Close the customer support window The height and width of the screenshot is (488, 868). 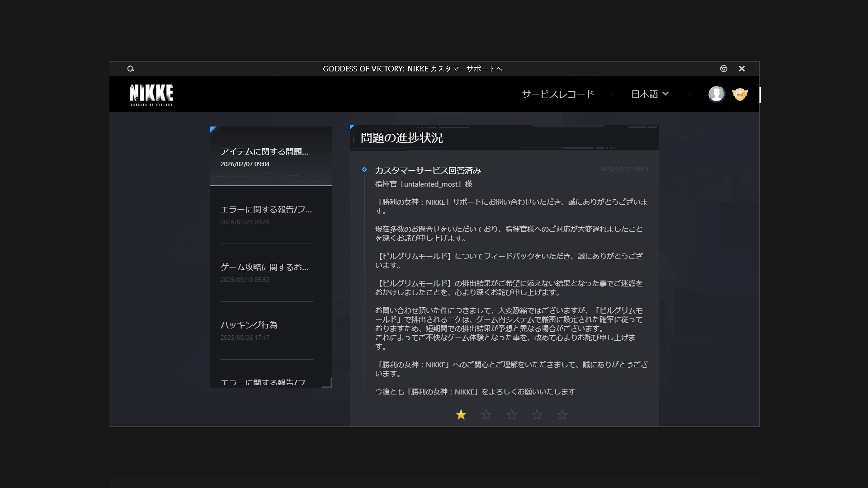click(x=741, y=69)
